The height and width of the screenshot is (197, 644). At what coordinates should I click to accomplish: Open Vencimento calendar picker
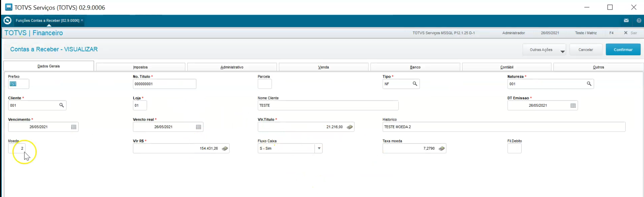click(x=74, y=127)
